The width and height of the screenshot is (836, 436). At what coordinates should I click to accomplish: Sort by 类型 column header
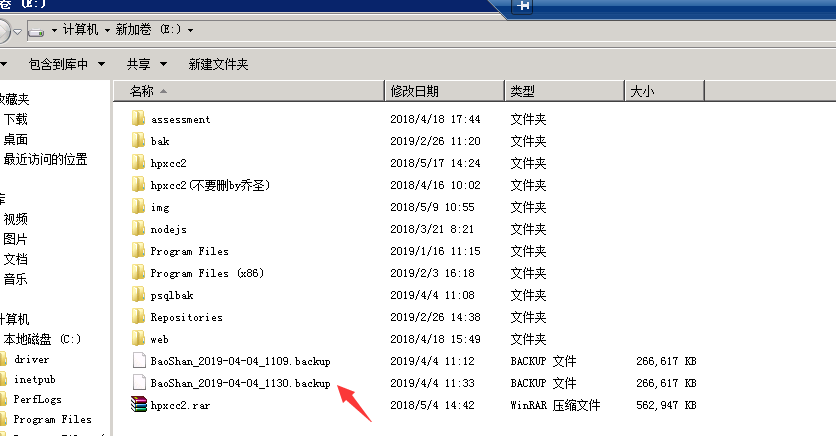click(x=565, y=91)
